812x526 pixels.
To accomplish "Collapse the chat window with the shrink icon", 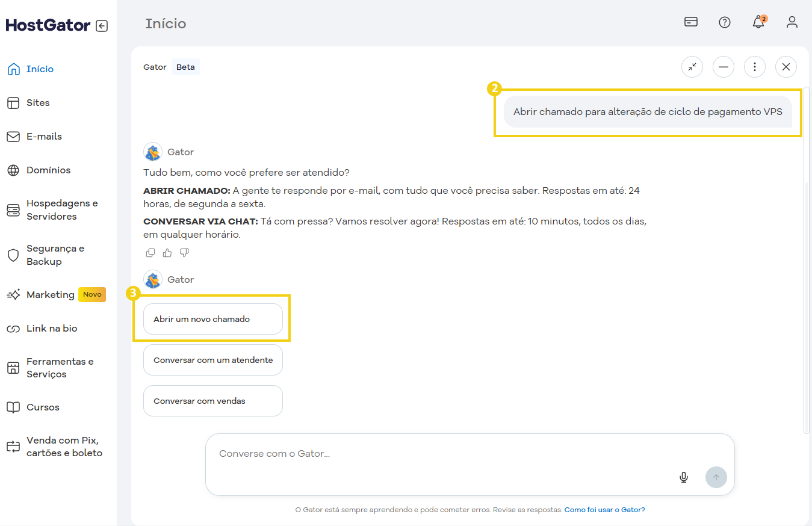I will click(x=692, y=67).
